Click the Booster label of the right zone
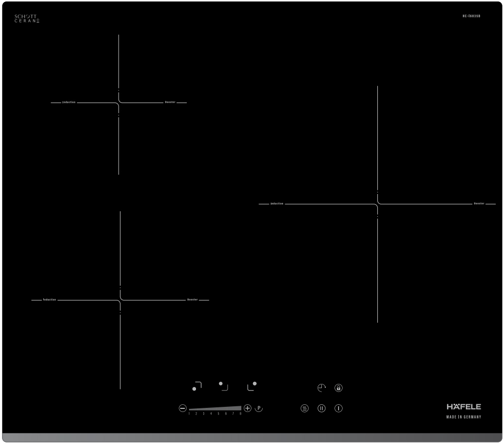This screenshot has width=504, height=444. pyautogui.click(x=479, y=204)
